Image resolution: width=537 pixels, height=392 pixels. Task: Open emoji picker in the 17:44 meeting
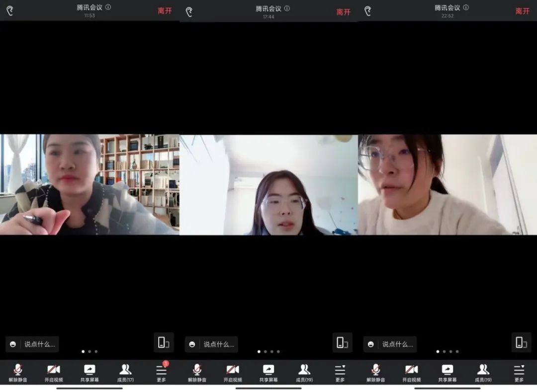192,344
